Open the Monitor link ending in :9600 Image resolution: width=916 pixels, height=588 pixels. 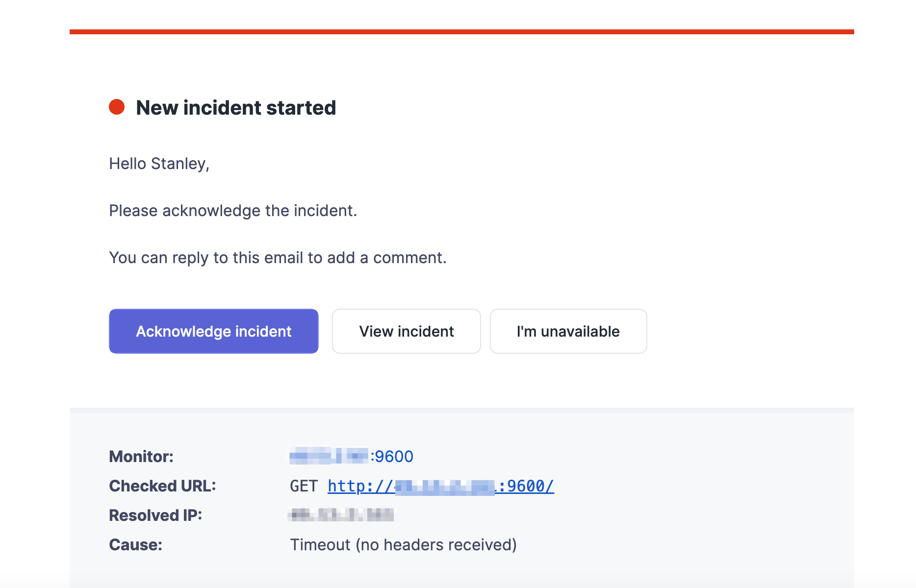point(352,457)
